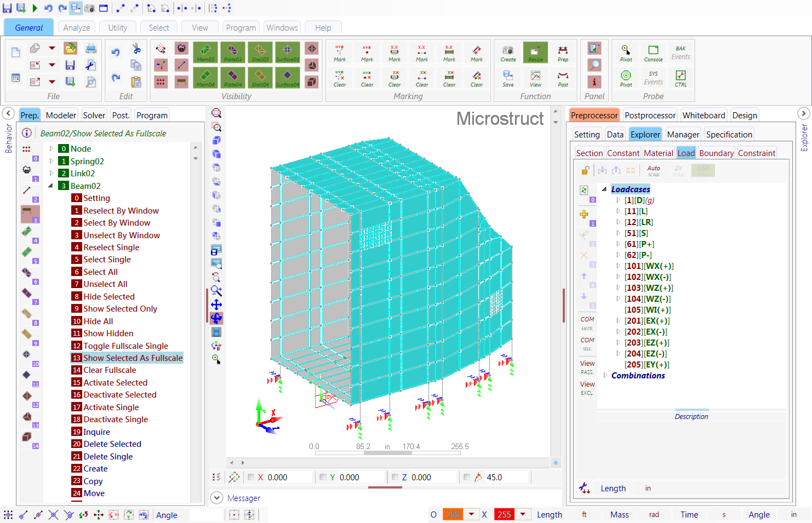Click the add loadcase plus icon

(x=584, y=214)
